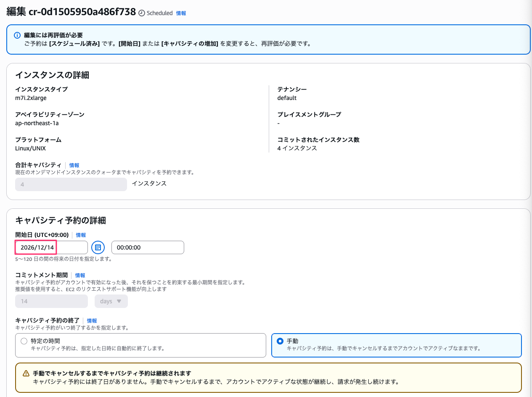This screenshot has height=397, width=532.
Task: Click the 情報 link next to the page title
Action: tap(181, 13)
